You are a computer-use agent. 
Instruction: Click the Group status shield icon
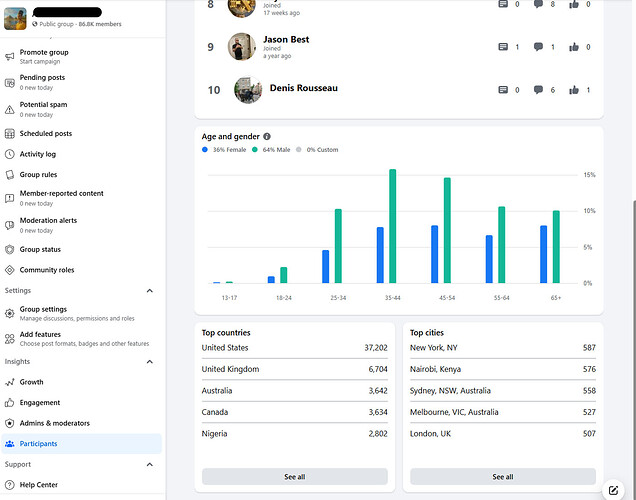tap(10, 250)
